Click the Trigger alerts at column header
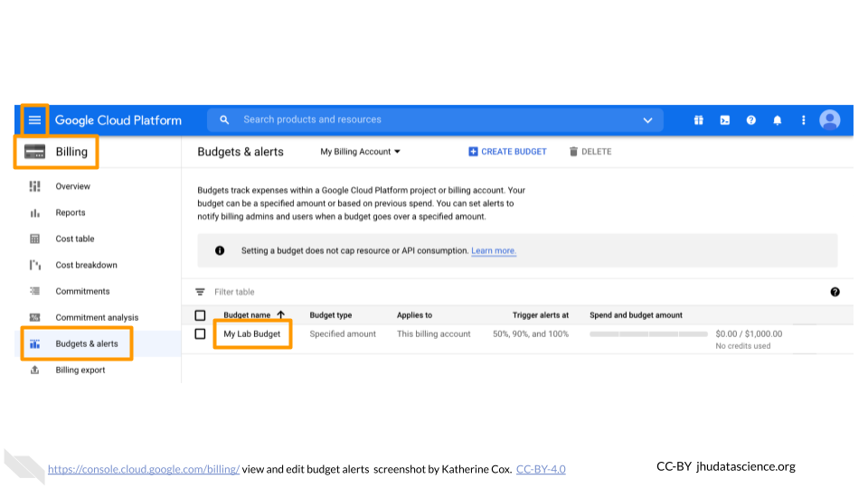Viewport: 868px width, 488px height. 541,315
